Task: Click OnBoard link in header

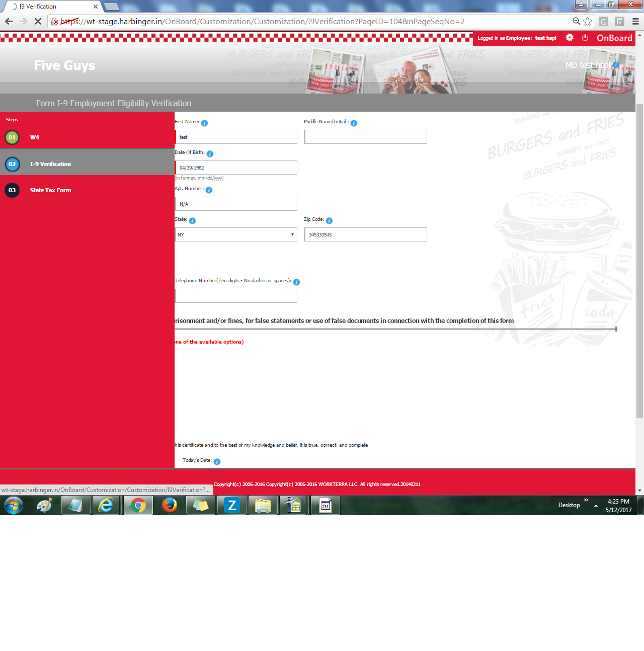Action: pos(614,38)
